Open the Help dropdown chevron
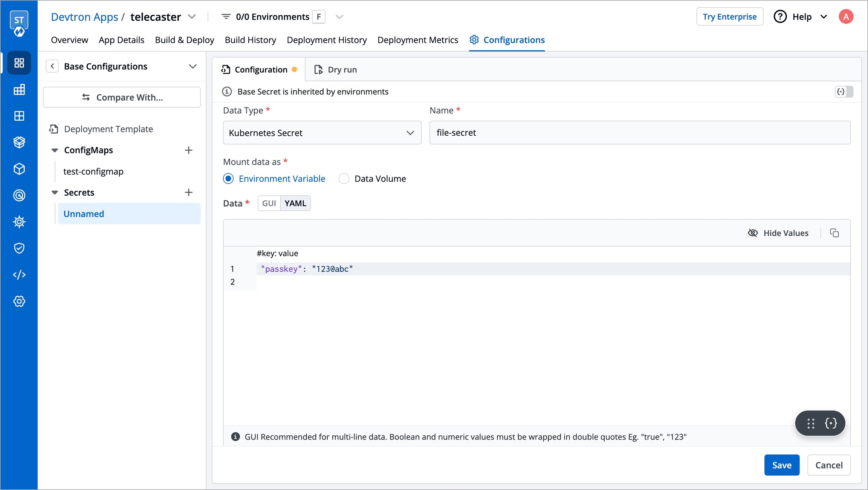Viewport: 868px width, 490px height. [824, 17]
